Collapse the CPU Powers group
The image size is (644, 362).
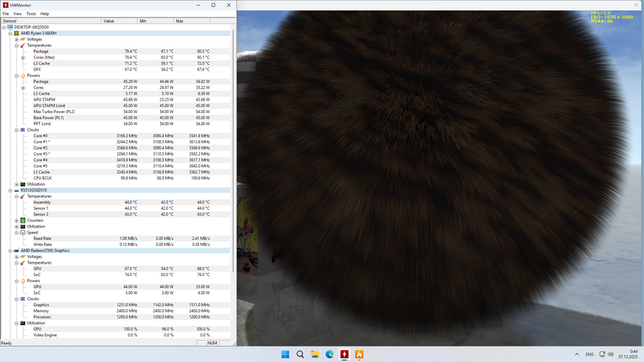coord(17,76)
